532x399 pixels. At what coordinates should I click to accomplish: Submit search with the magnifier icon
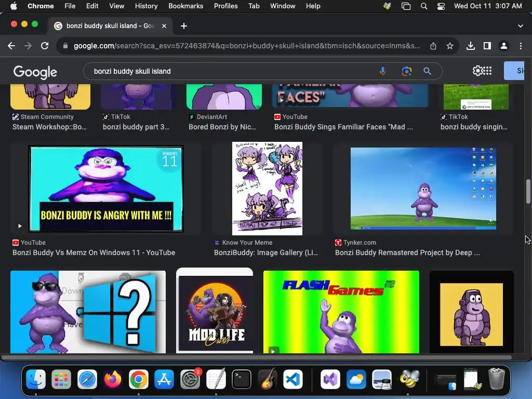tap(428, 71)
